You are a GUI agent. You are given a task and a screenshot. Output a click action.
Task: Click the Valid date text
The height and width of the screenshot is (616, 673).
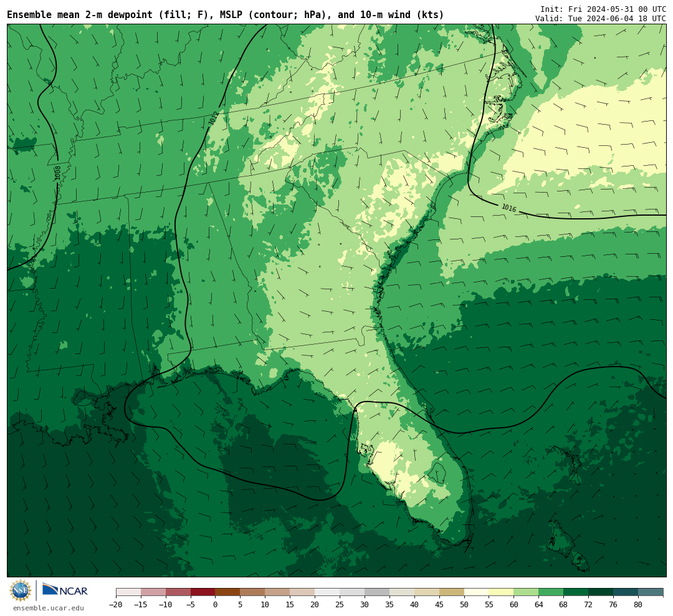click(601, 19)
